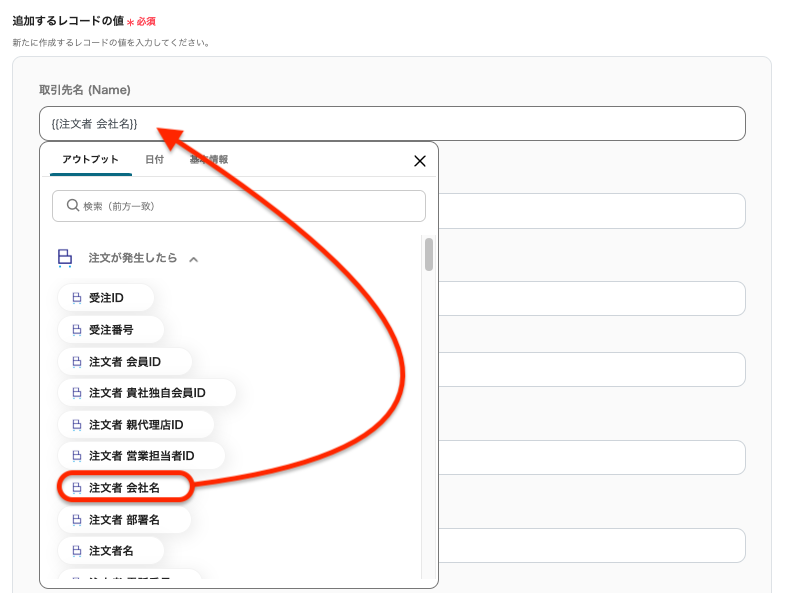Click the icon beside 受注番号
The height and width of the screenshot is (593, 789).
point(76,330)
